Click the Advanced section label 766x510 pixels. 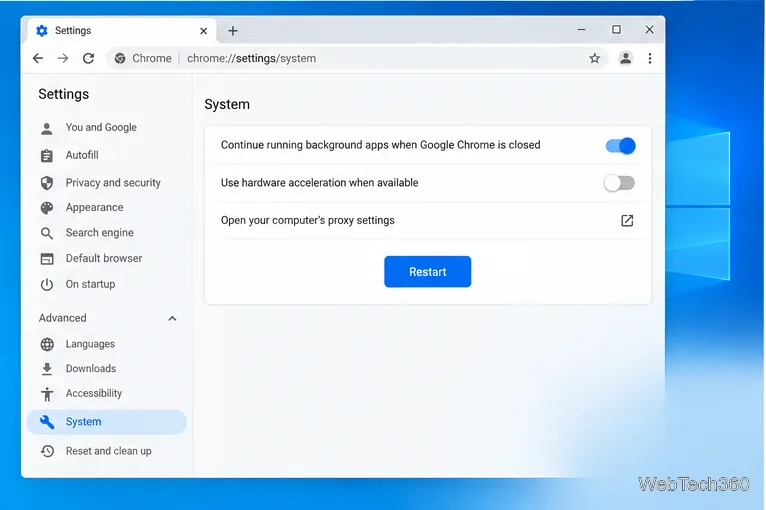point(63,318)
